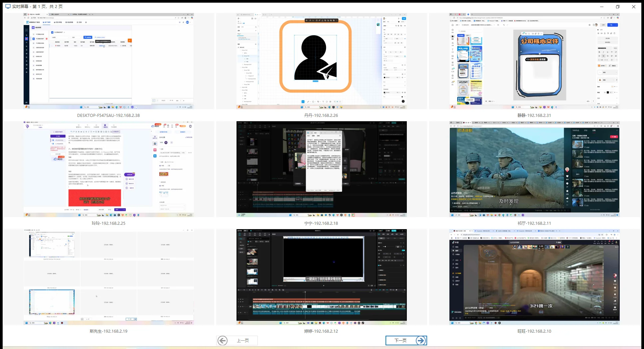
Task: Open the DESKTOP-F547SAU screen thumbnail
Action: coord(108,61)
